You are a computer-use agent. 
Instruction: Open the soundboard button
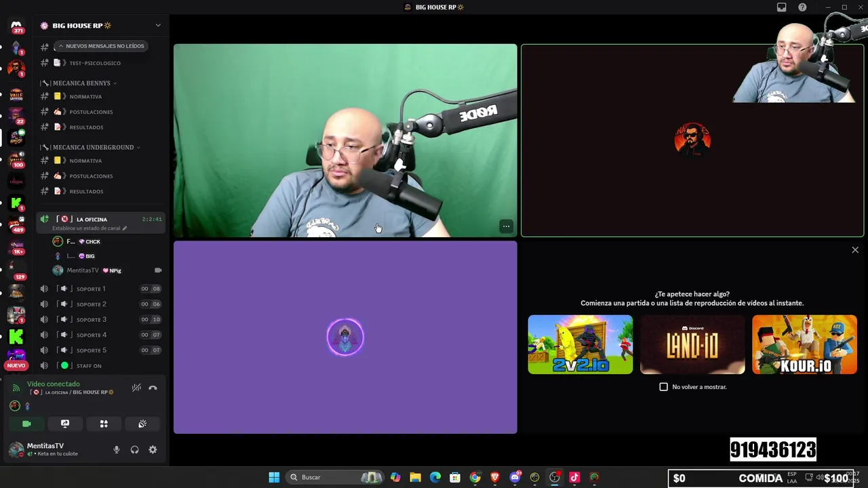[142, 424]
